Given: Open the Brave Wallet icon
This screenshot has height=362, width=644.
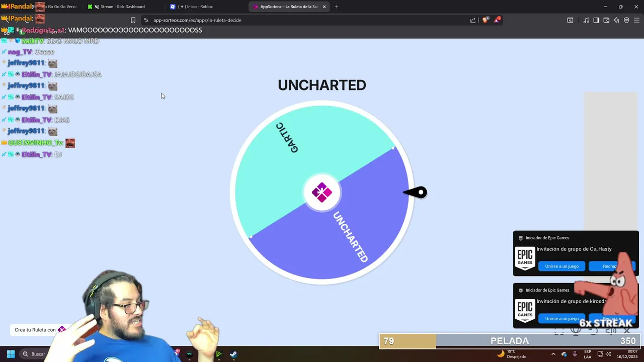Looking at the screenshot, I should 606,20.
